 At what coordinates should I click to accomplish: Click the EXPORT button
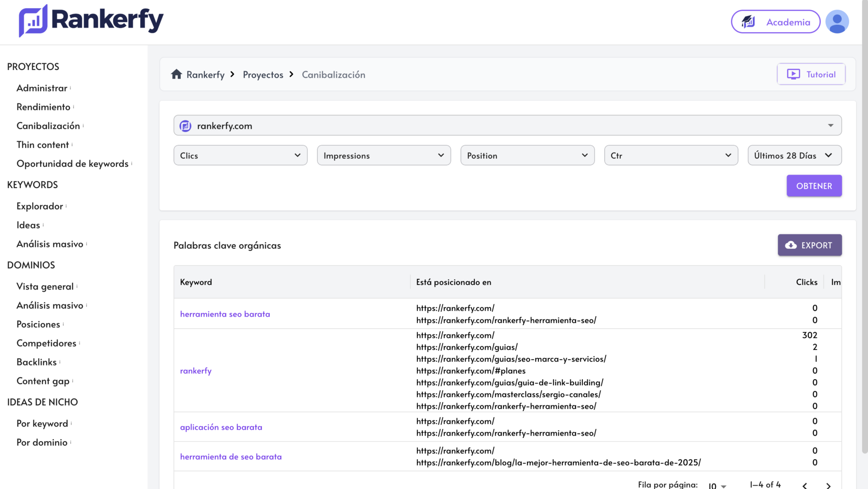pyautogui.click(x=809, y=245)
